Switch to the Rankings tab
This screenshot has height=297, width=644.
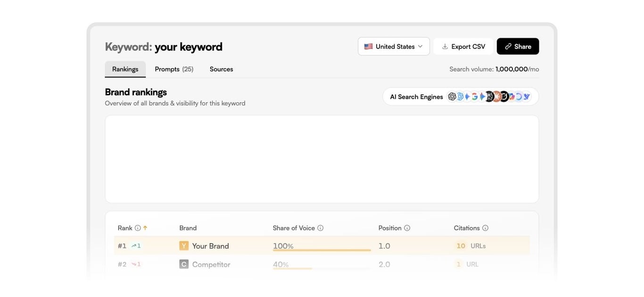point(125,69)
